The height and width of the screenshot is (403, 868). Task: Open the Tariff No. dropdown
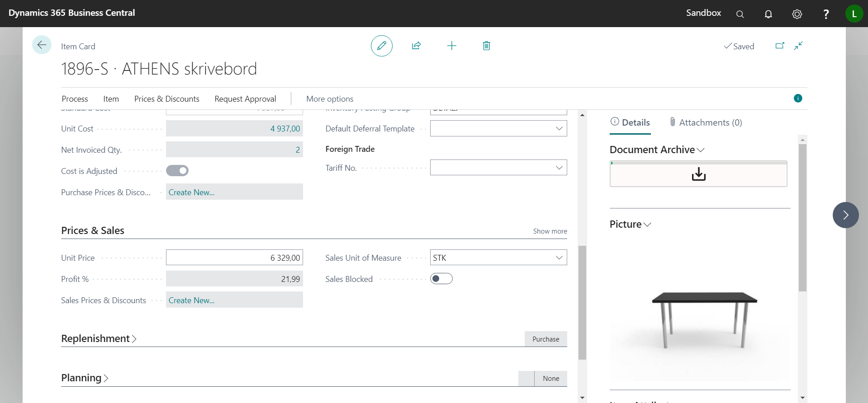point(559,168)
